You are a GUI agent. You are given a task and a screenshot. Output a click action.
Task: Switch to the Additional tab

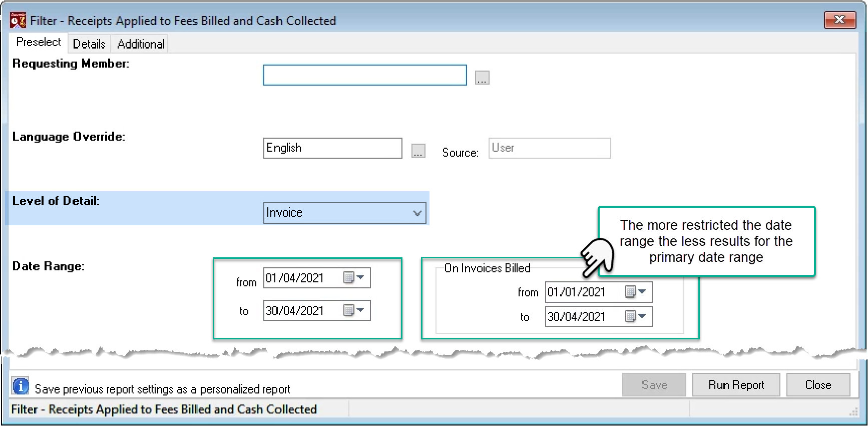click(x=141, y=44)
